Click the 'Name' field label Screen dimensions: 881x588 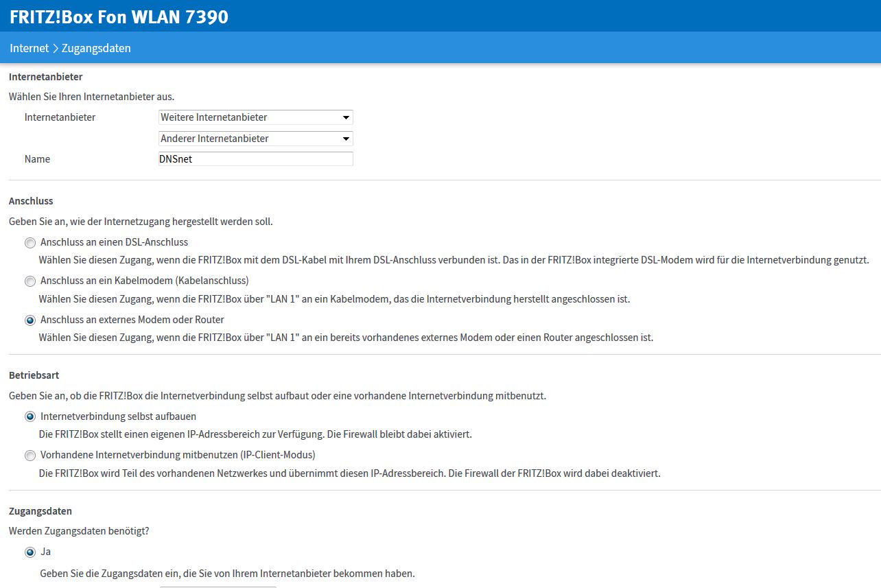click(x=37, y=159)
